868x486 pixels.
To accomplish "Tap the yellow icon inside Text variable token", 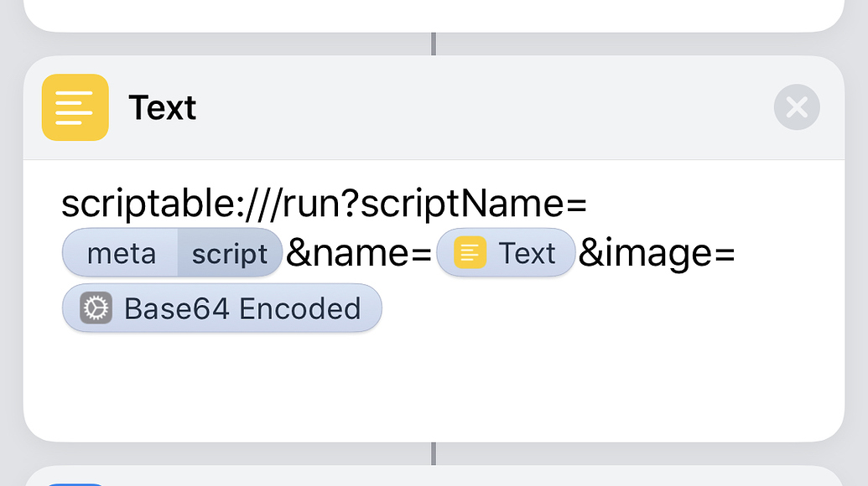I will click(470, 253).
